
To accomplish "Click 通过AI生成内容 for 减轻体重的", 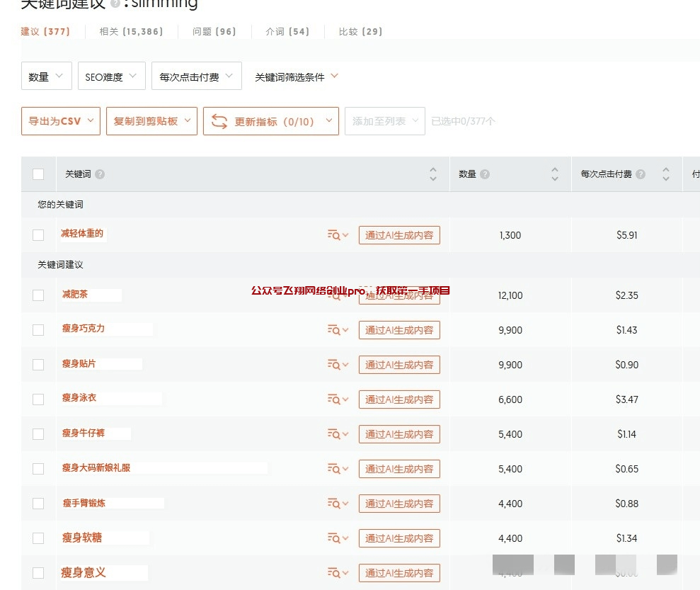I will (x=400, y=234).
